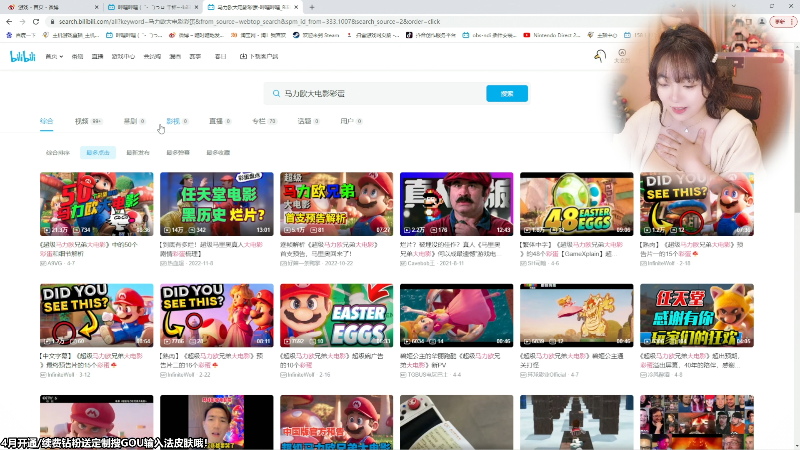Viewport: 800px width, 450px height.
Task: Click the blue 搜索 button
Action: (507, 93)
